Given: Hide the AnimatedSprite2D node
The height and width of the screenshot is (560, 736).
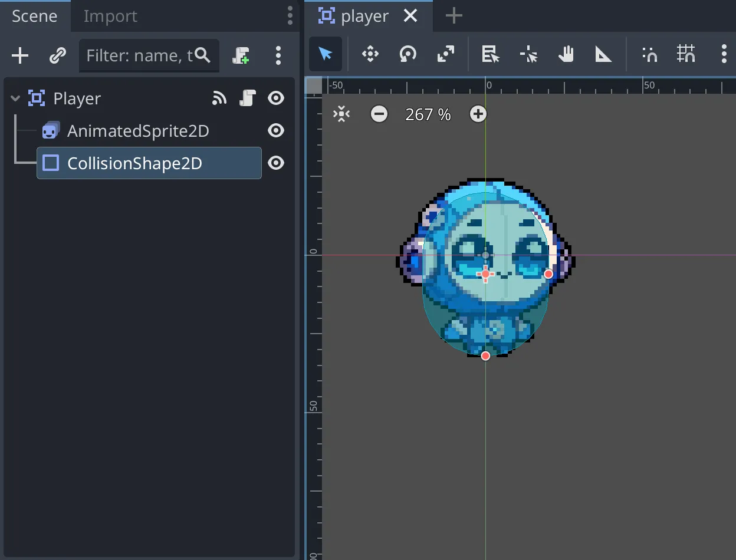Looking at the screenshot, I should [x=276, y=130].
